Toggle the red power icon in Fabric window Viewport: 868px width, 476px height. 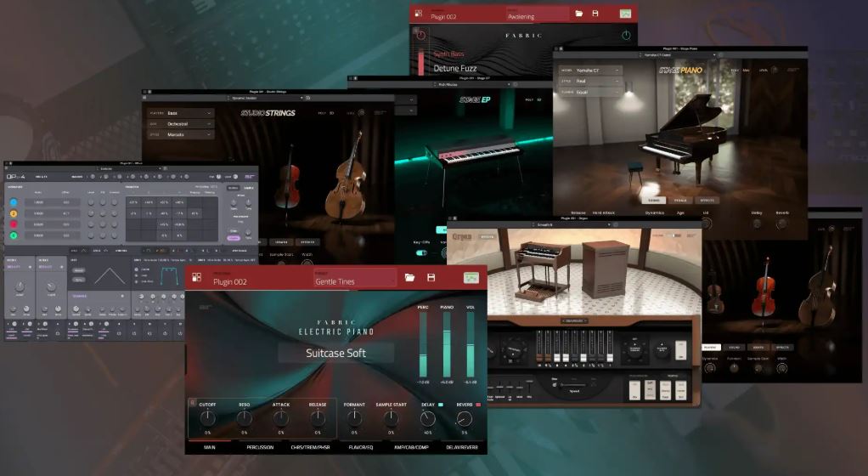click(420, 35)
